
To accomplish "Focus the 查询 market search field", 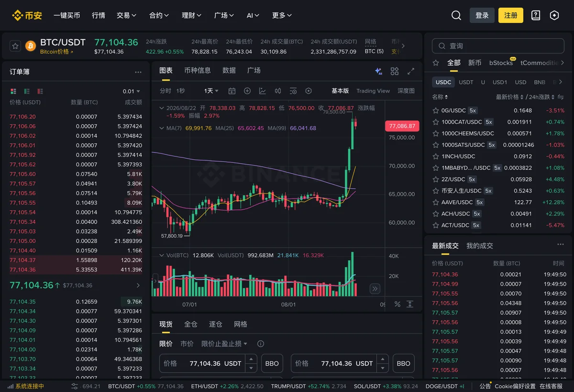I will (x=497, y=46).
